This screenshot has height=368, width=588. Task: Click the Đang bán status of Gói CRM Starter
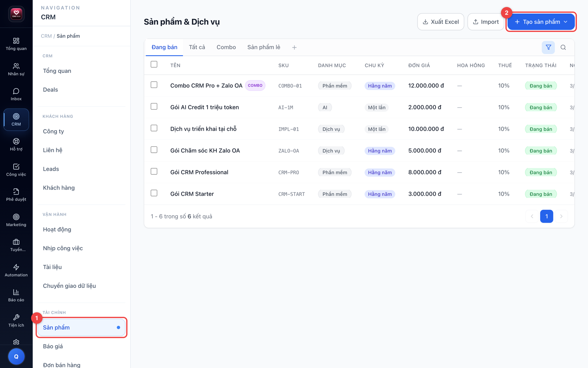tap(541, 194)
